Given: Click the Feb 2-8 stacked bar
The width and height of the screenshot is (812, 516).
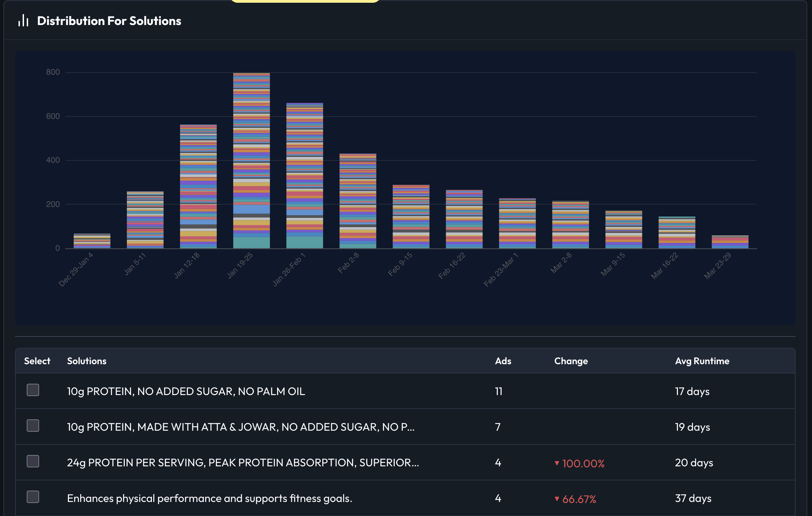Looking at the screenshot, I should pyautogui.click(x=358, y=201).
